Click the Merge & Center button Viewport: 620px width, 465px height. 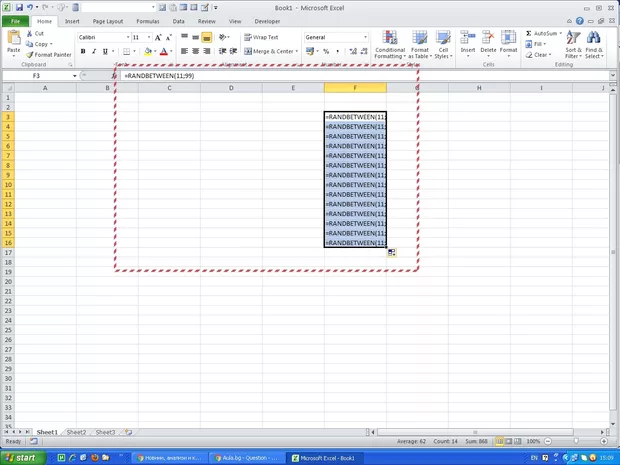pyautogui.click(x=269, y=51)
